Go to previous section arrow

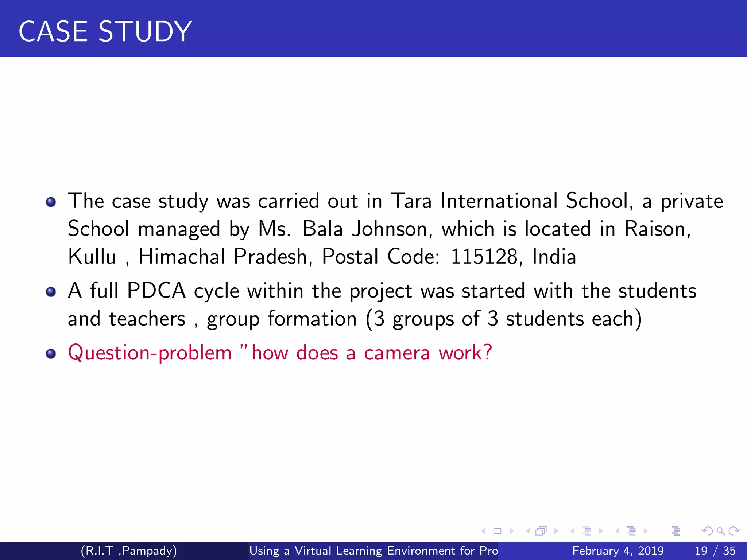(x=617, y=531)
